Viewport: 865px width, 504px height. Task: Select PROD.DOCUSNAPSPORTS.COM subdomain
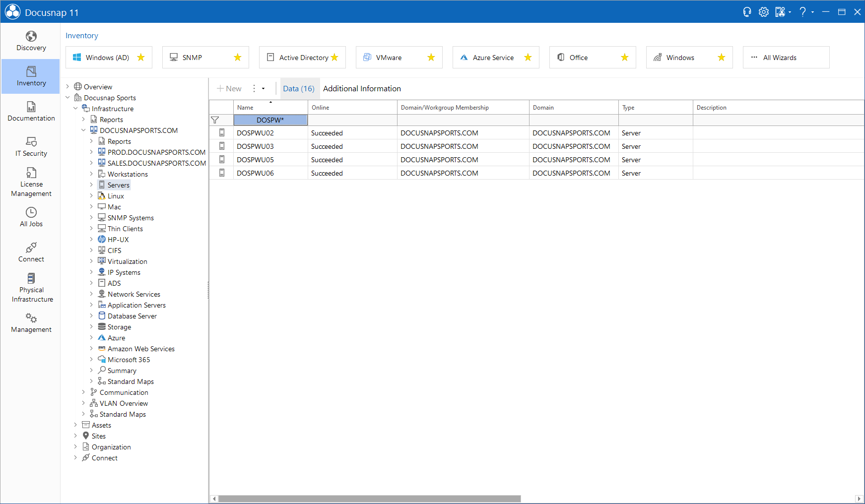(x=156, y=152)
